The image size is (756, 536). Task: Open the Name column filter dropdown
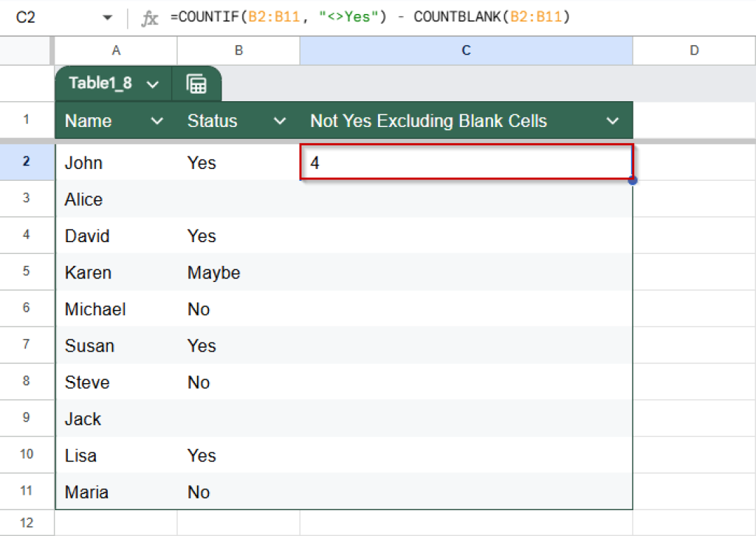click(157, 120)
